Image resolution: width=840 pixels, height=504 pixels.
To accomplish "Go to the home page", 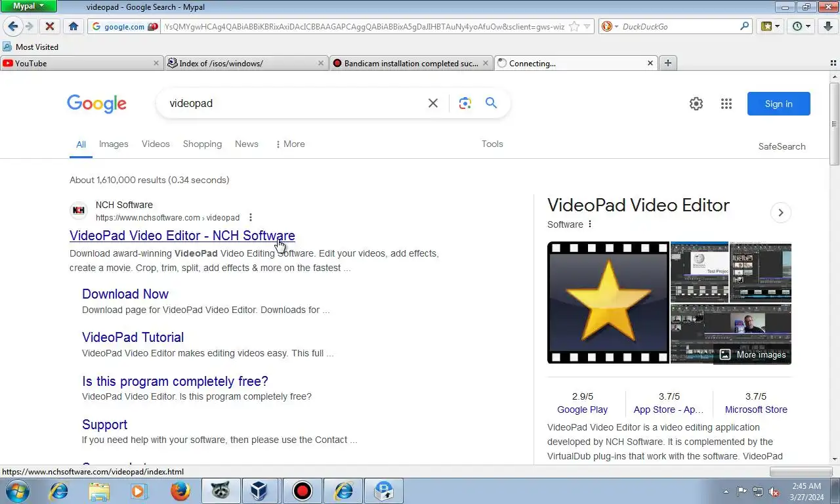I will point(73,26).
